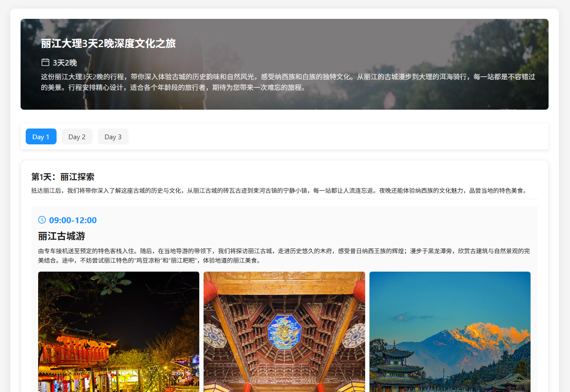The height and width of the screenshot is (392, 570).
Task: Click the 09:00-12:00 time slot label
Action: point(73,220)
